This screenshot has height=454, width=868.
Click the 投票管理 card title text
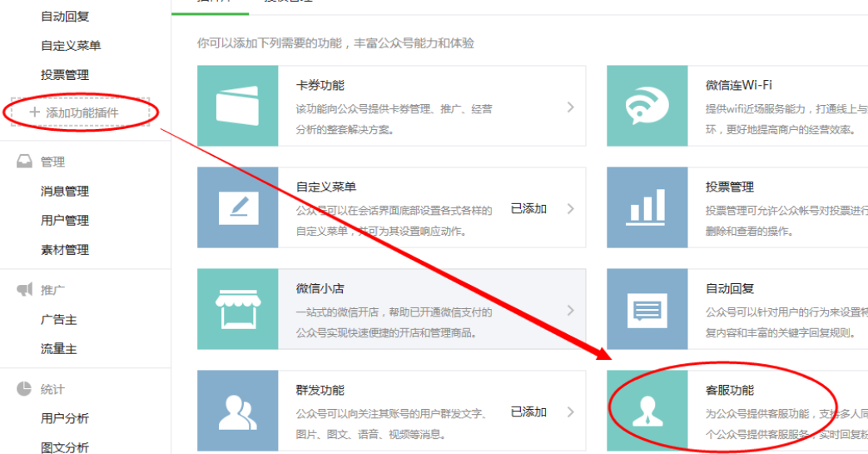[730, 187]
